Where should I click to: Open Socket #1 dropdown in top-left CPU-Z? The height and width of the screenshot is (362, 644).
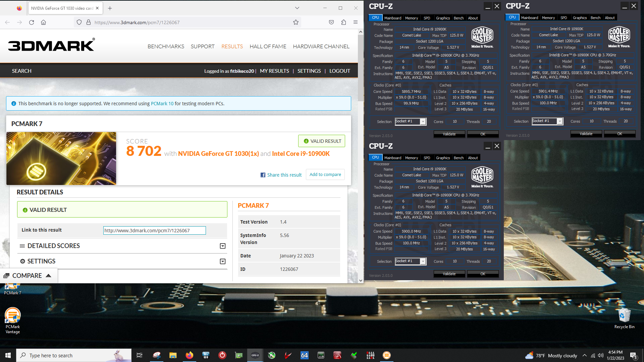click(411, 121)
